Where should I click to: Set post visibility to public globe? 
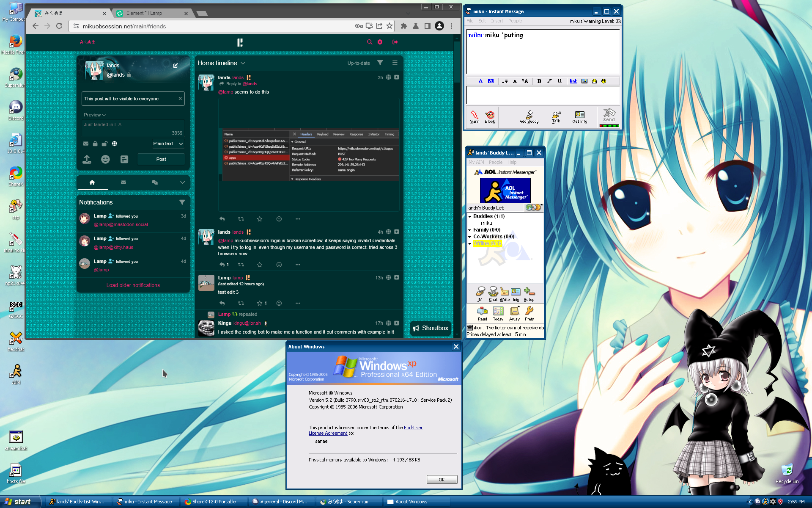(x=115, y=144)
